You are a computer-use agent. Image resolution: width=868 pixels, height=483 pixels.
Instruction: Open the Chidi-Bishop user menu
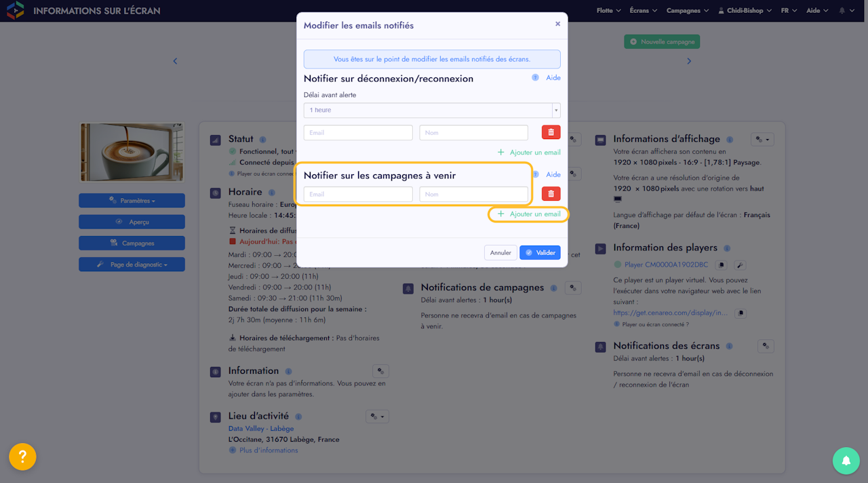coord(745,11)
